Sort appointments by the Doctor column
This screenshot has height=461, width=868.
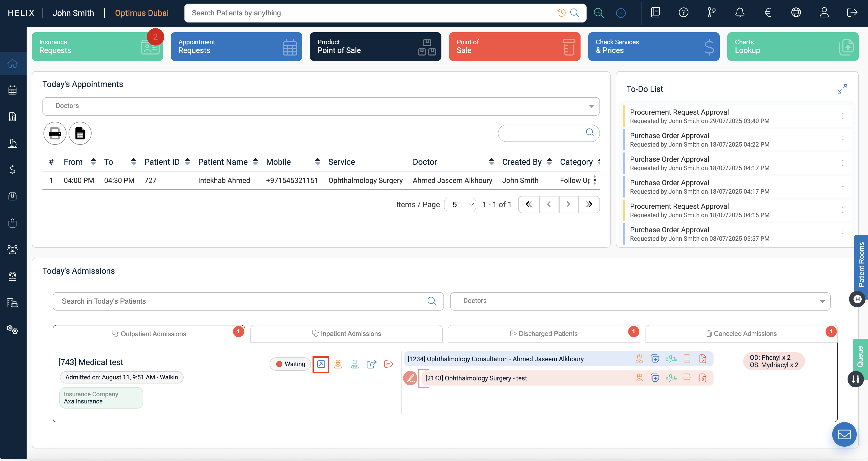(x=491, y=162)
